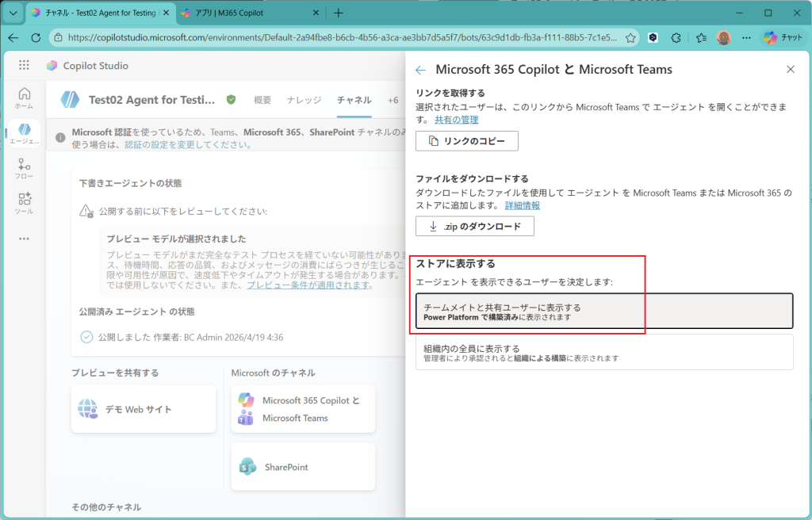Click the sidebar more options ellipsis
This screenshot has height=520, width=812.
point(24,239)
